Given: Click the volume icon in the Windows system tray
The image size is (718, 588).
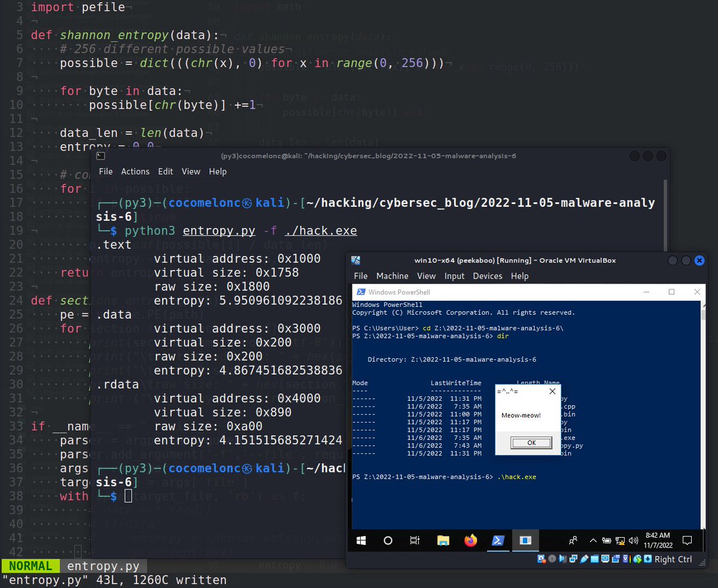Looking at the screenshot, I should (x=633, y=540).
